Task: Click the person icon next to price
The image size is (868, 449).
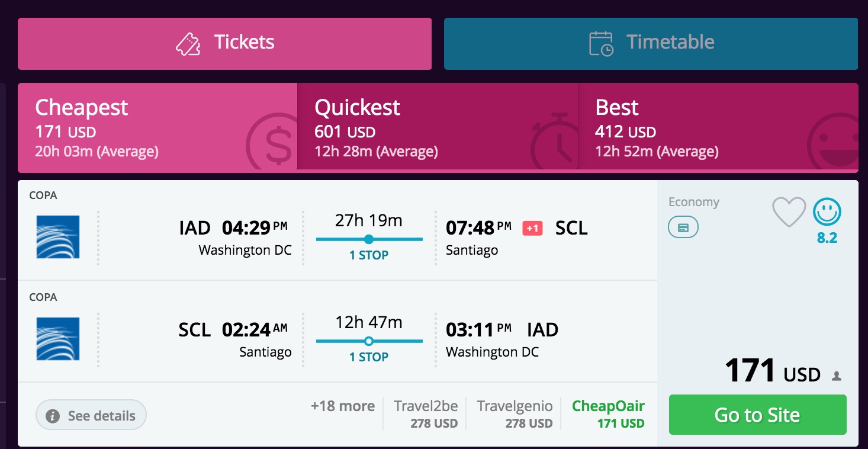Action: 837,376
